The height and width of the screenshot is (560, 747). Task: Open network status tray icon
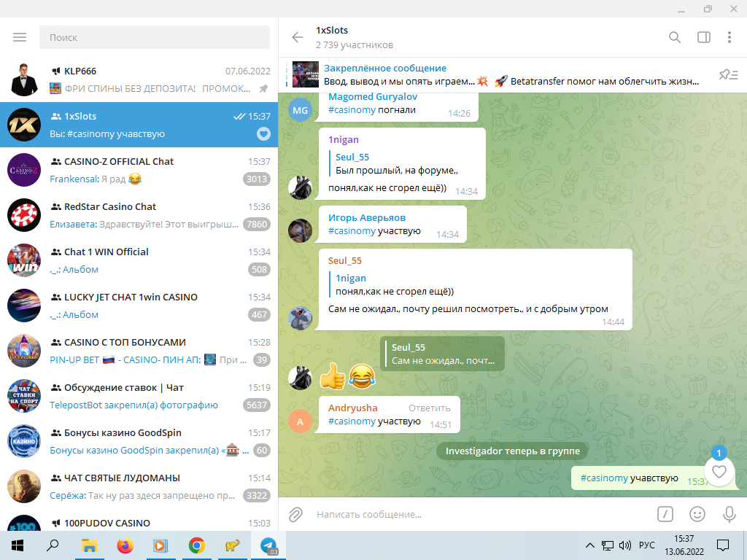608,545
